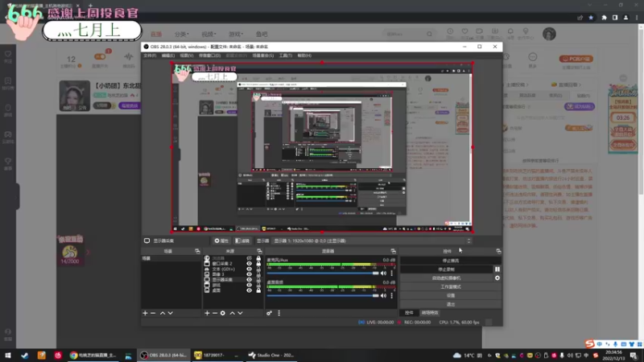Toggle visibility eye of 图像 3 source

pyautogui.click(x=249, y=274)
